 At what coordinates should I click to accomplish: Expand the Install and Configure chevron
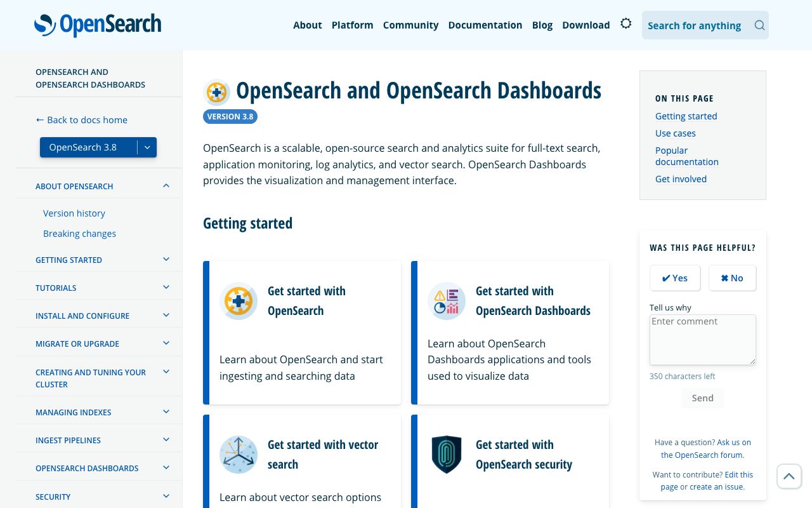(166, 316)
